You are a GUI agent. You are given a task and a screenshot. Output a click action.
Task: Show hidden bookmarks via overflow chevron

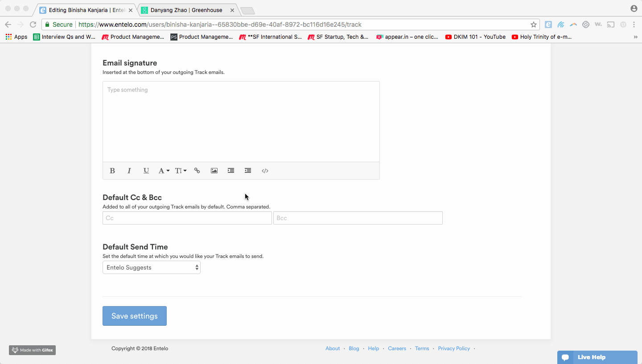click(635, 37)
